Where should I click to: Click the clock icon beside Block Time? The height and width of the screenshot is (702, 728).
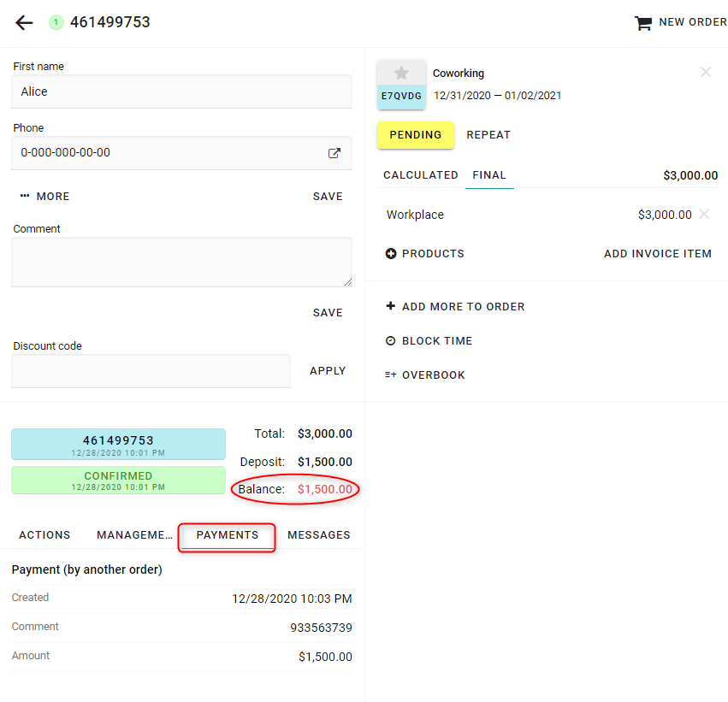(391, 340)
